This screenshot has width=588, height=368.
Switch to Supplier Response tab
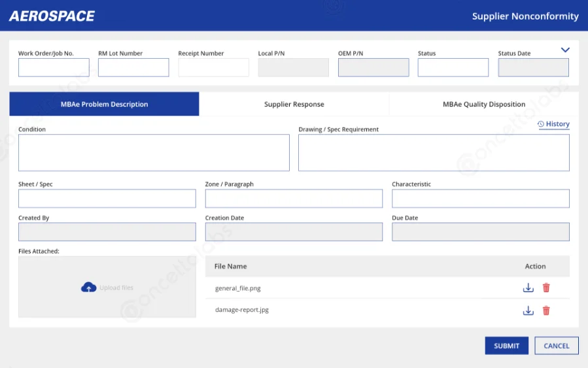click(x=294, y=105)
